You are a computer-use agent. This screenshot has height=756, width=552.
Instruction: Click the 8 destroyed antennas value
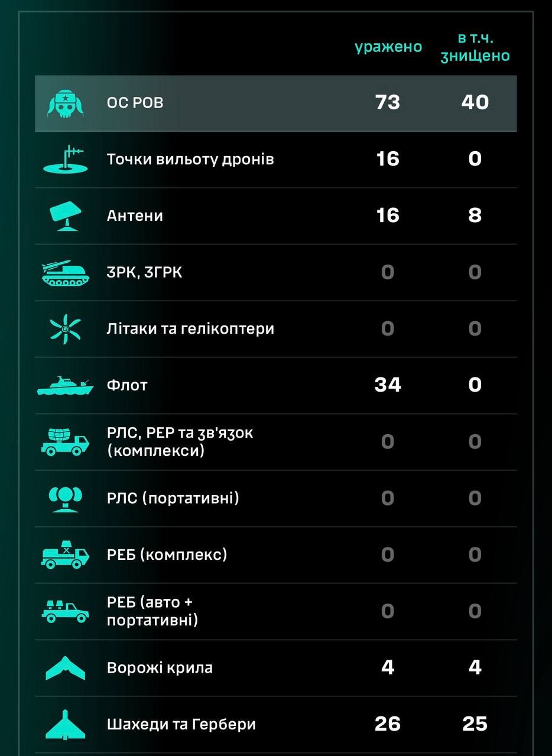coord(475,216)
